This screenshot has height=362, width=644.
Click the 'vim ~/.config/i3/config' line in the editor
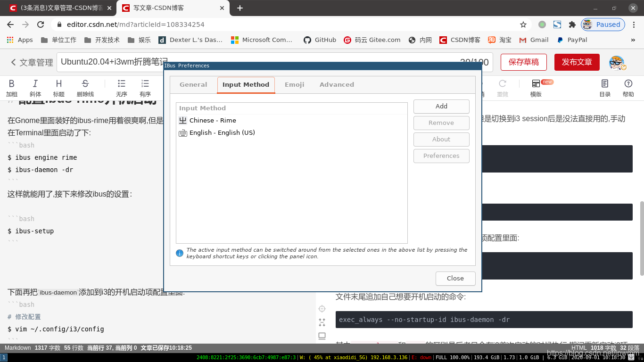point(56,329)
